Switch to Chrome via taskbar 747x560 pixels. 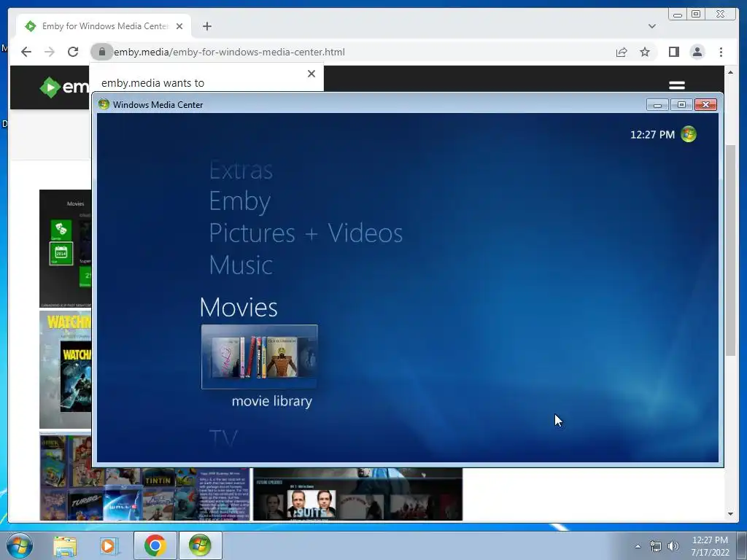[155, 545]
